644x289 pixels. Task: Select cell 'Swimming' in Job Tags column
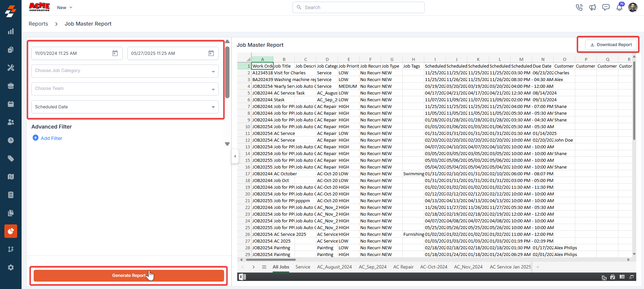pyautogui.click(x=413, y=174)
